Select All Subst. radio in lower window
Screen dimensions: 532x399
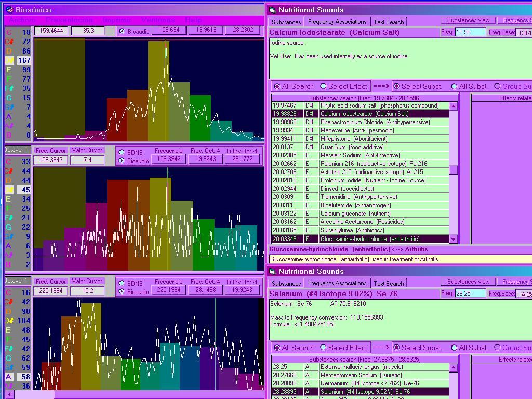tap(454, 348)
